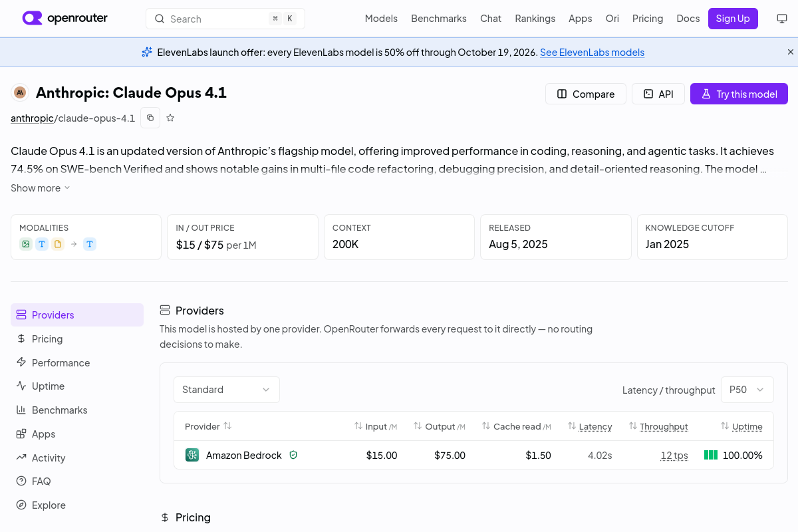Click the OpenRouter logo in the header
Viewport: 798px width, 532px height.
pos(65,19)
